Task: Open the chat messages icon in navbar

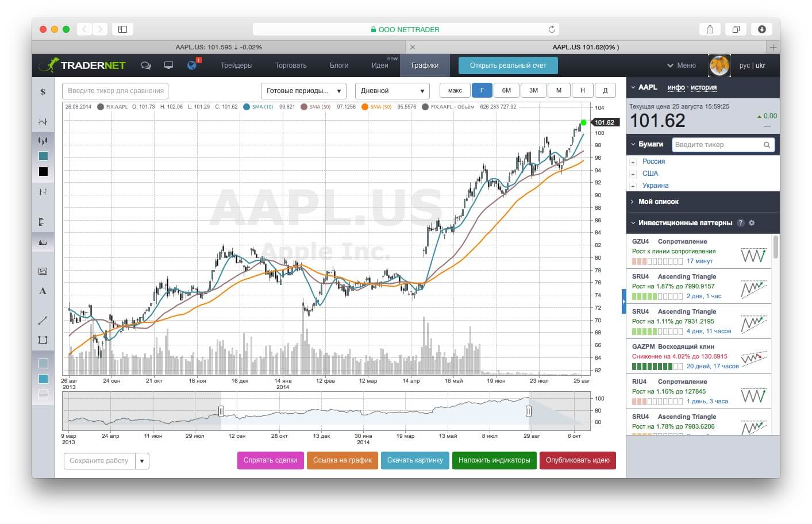Action: point(146,65)
